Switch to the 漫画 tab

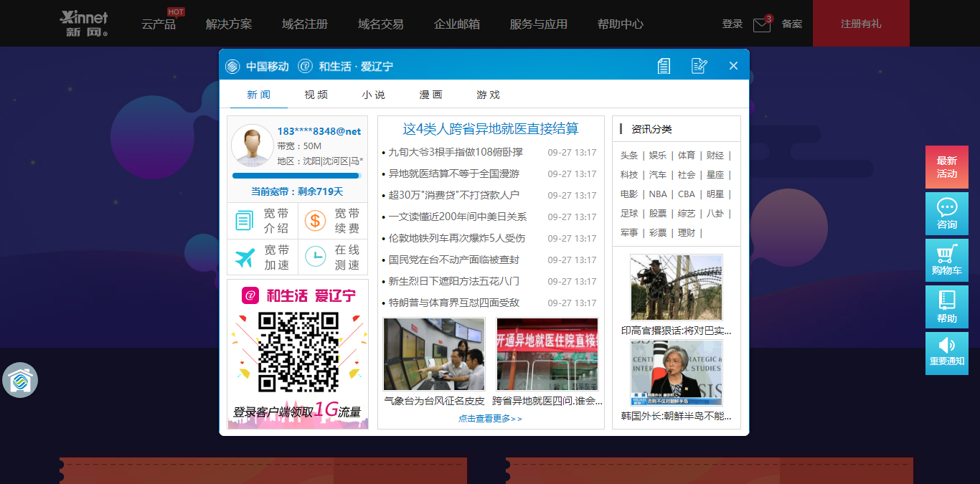pos(430,95)
